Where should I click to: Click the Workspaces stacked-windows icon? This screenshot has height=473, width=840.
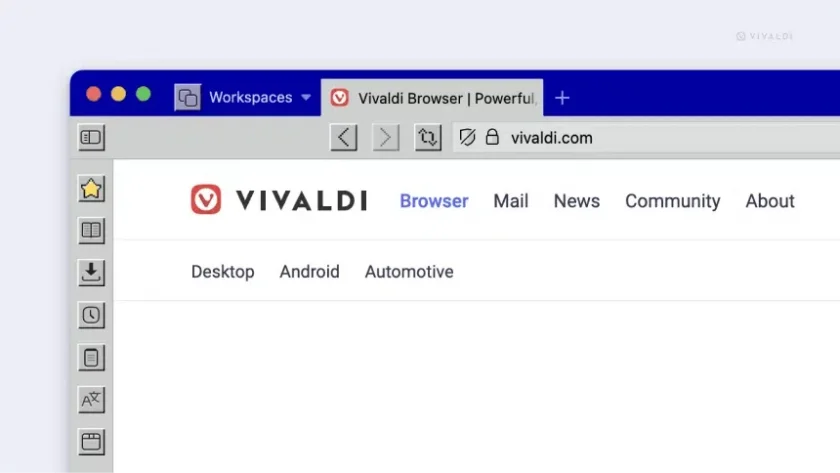[188, 97]
